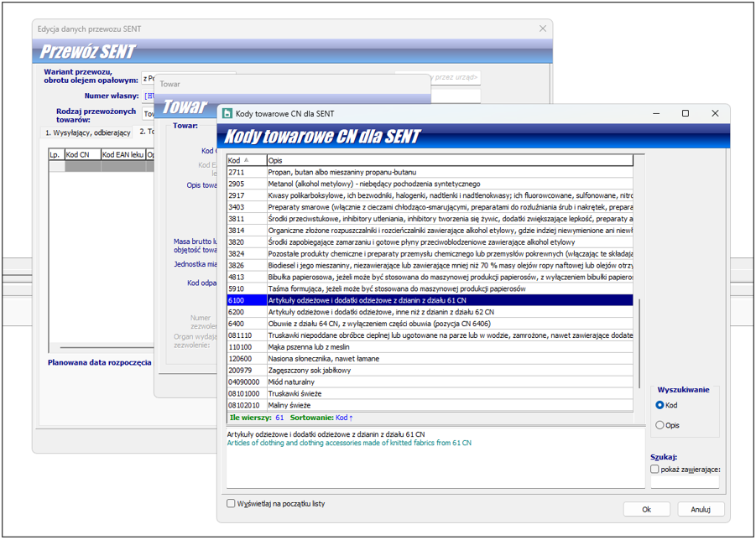
Task: Click the sort arrow in Kod column header
Action: (247, 160)
